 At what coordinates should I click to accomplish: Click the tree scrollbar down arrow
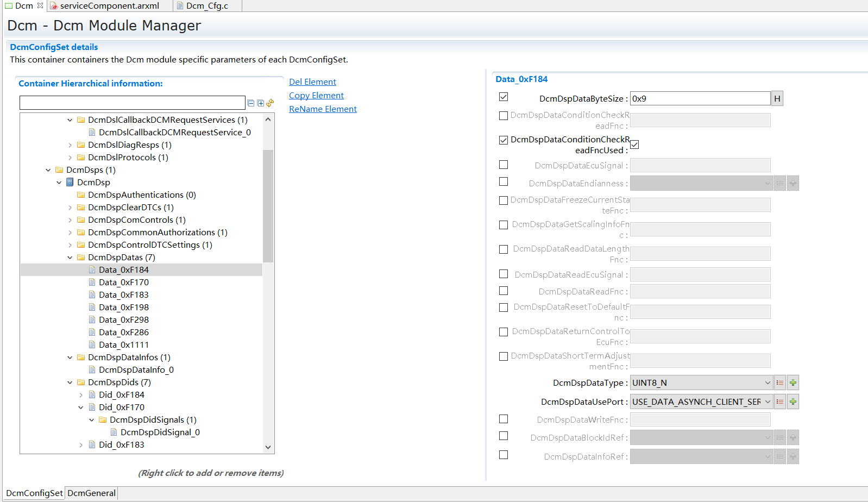[268, 447]
